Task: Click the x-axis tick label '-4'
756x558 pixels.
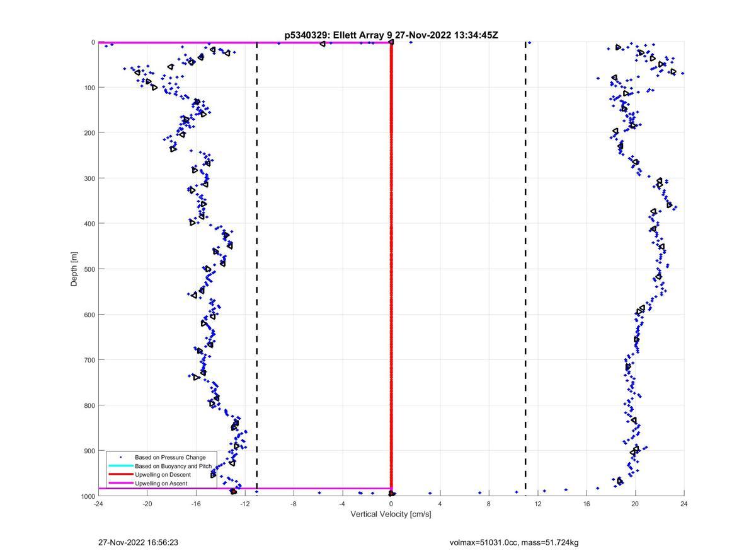Action: [x=342, y=504]
